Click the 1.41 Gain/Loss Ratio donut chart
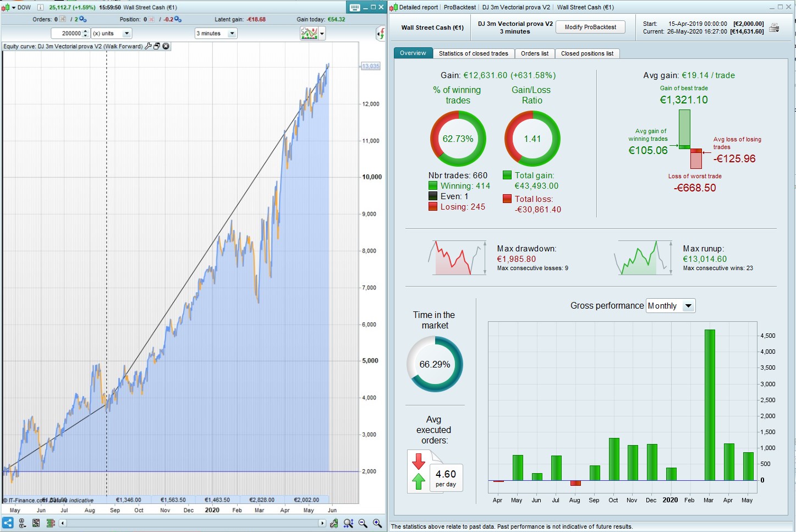The width and height of the screenshot is (796, 532). 533,139
